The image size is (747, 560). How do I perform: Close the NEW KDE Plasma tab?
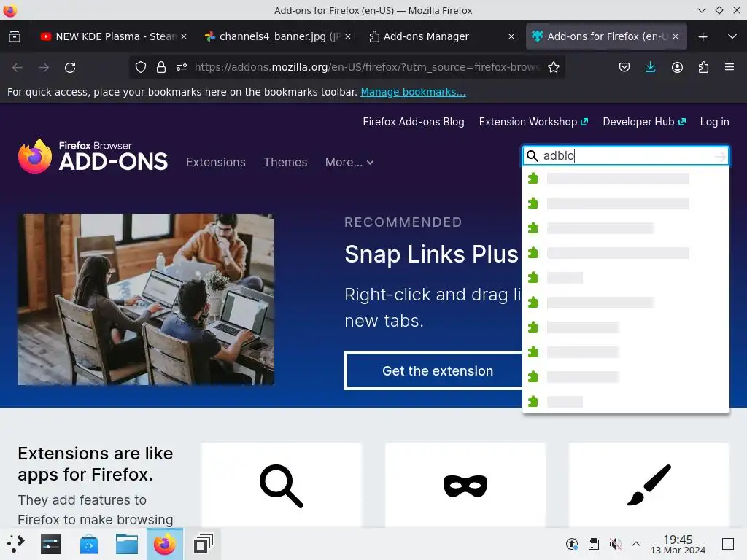point(184,36)
